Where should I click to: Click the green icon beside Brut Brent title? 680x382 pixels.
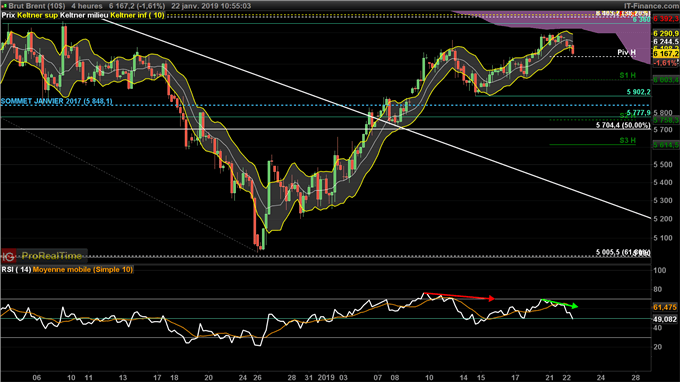pyautogui.click(x=5, y=6)
